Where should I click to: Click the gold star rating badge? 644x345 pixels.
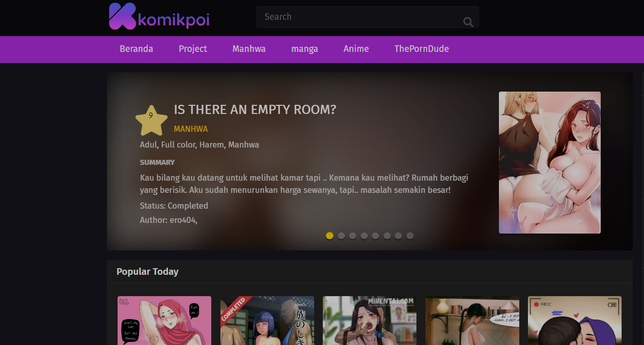coord(151,120)
